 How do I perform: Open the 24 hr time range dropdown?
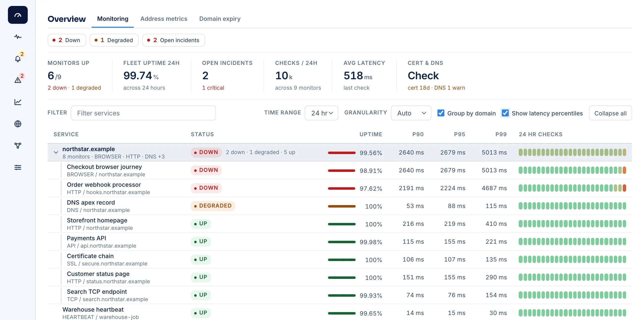pos(322,113)
